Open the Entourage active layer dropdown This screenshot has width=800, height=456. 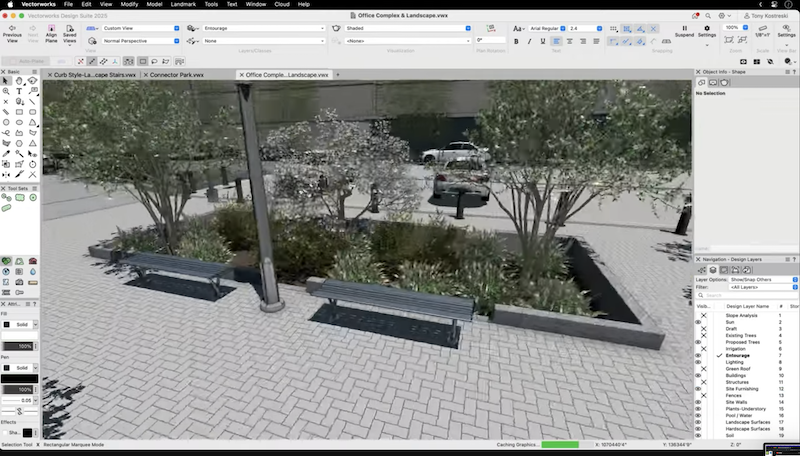point(264,28)
